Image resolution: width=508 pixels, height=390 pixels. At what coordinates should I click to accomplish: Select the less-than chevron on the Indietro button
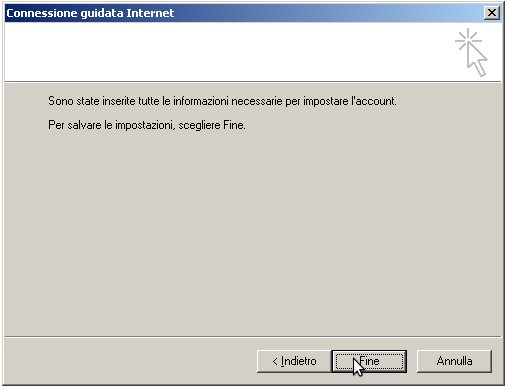pos(275,361)
